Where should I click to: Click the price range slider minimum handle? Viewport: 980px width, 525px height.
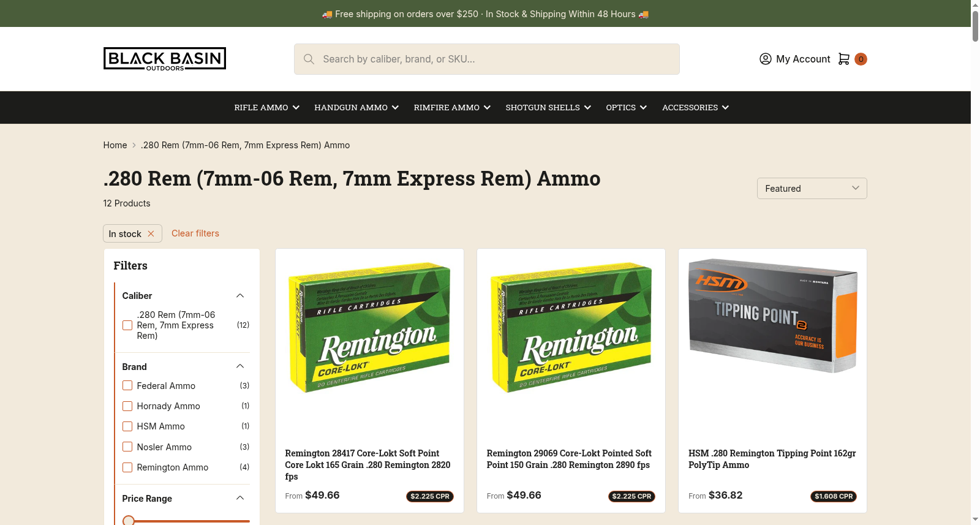129,521
